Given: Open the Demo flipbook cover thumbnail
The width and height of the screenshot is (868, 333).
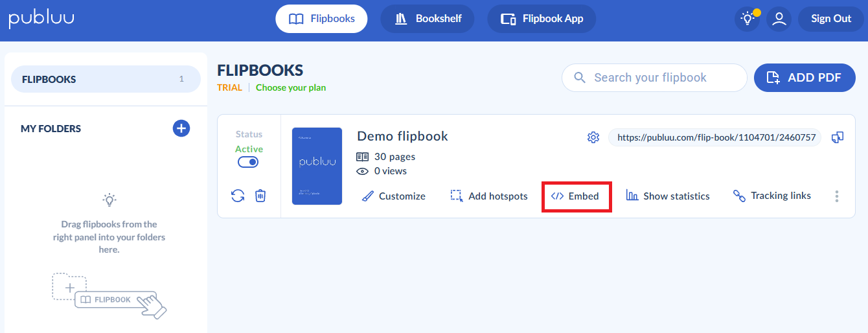Looking at the screenshot, I should 317,166.
